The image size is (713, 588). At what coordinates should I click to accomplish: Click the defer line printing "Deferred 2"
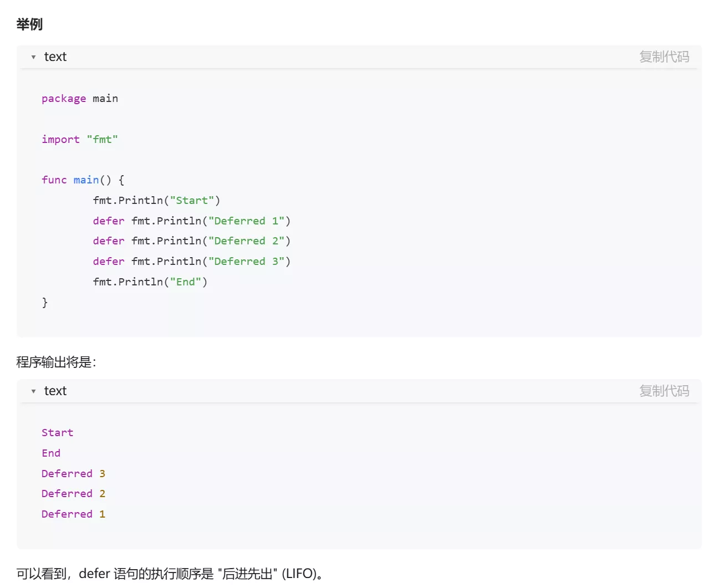tap(191, 241)
